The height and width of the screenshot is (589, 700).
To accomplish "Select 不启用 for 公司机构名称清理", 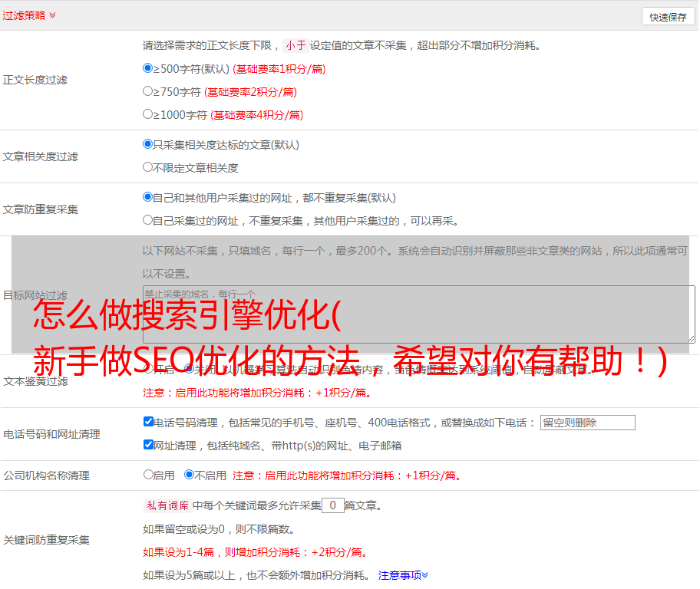I will click(x=189, y=475).
